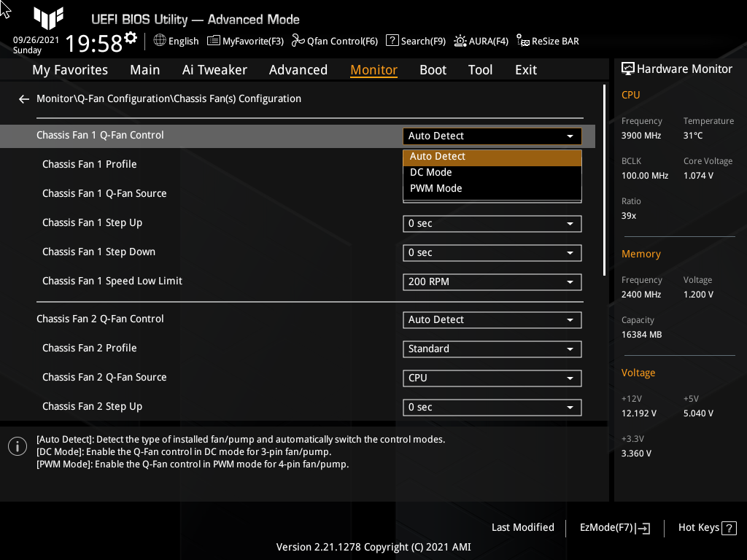The height and width of the screenshot is (560, 747).
Task: Click the Hardware Monitor panel icon
Action: point(627,69)
